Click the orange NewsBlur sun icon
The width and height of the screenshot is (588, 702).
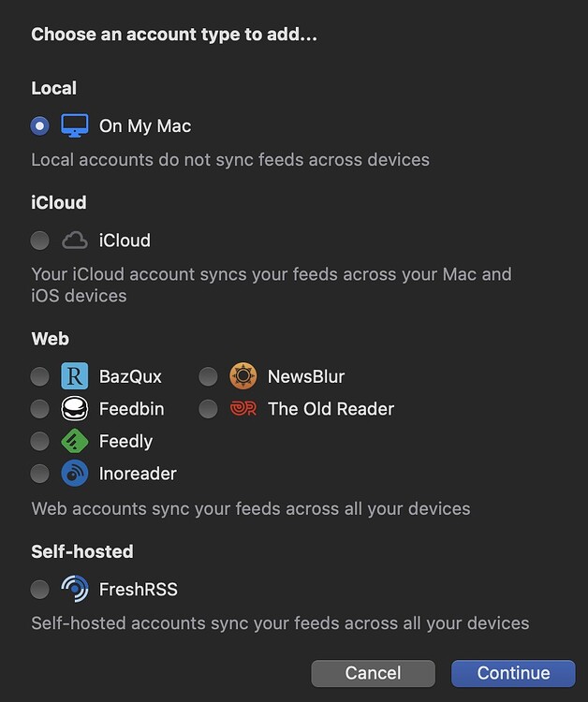[x=243, y=376]
